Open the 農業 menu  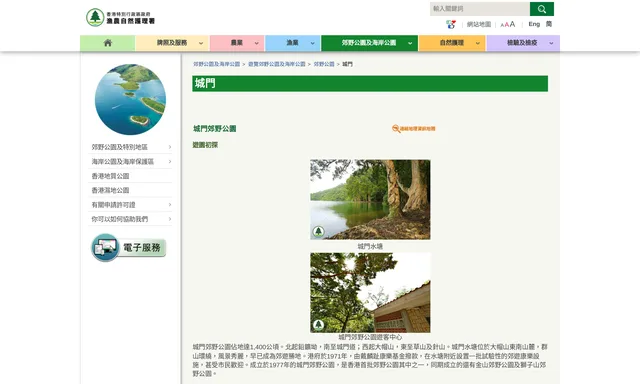tap(237, 43)
